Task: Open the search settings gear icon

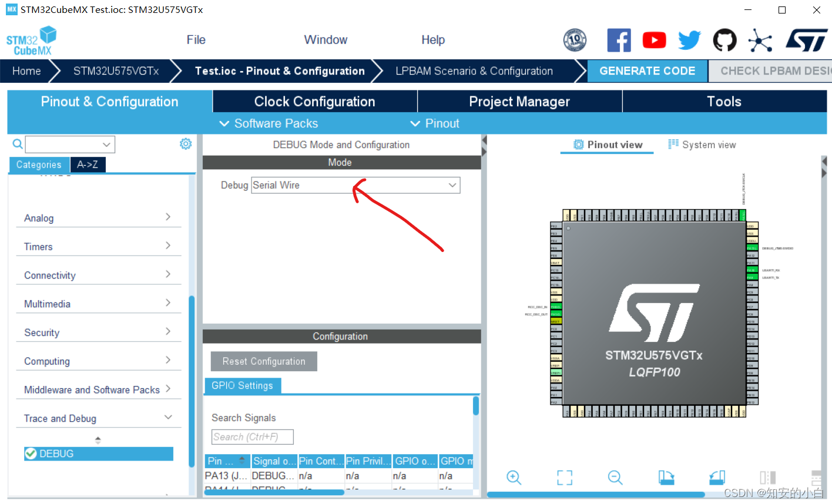Action: coord(186,143)
